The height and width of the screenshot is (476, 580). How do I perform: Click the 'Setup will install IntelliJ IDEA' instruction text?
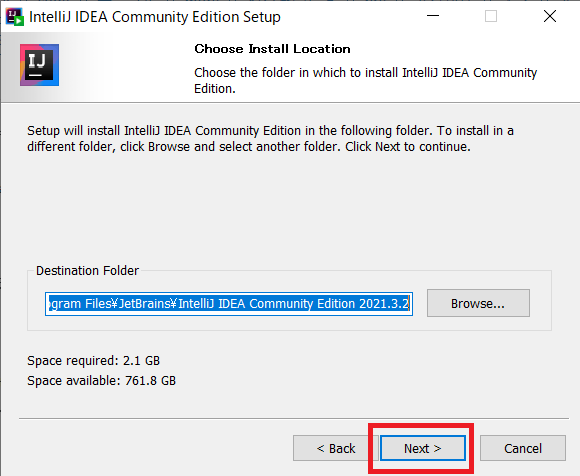point(270,139)
